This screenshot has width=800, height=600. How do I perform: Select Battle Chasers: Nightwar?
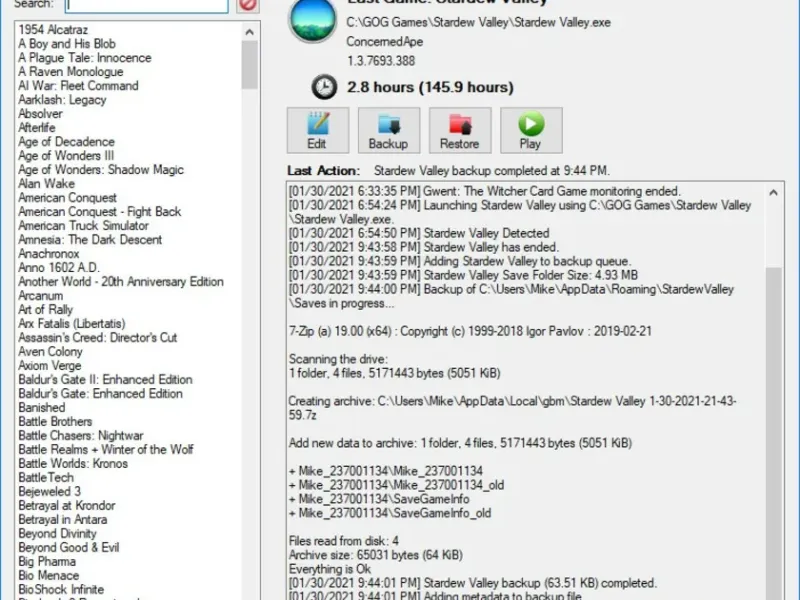pos(81,436)
